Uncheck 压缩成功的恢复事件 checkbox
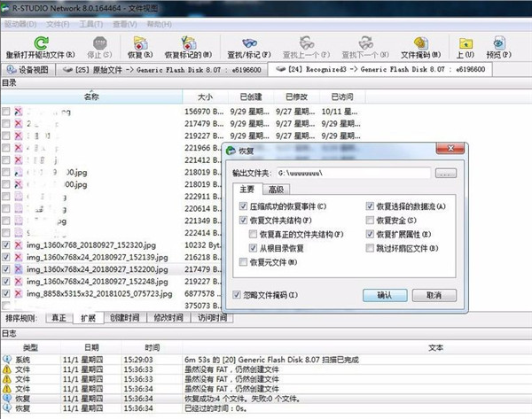 [243, 206]
